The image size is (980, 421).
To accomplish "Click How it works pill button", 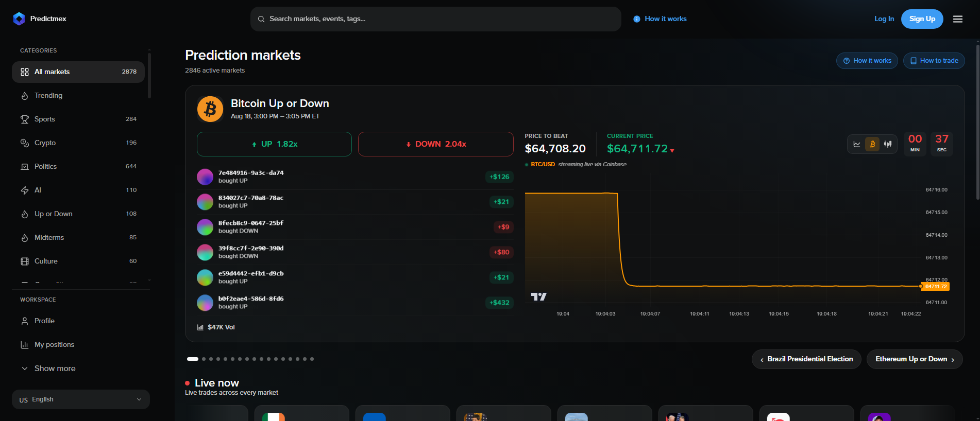I will click(867, 61).
